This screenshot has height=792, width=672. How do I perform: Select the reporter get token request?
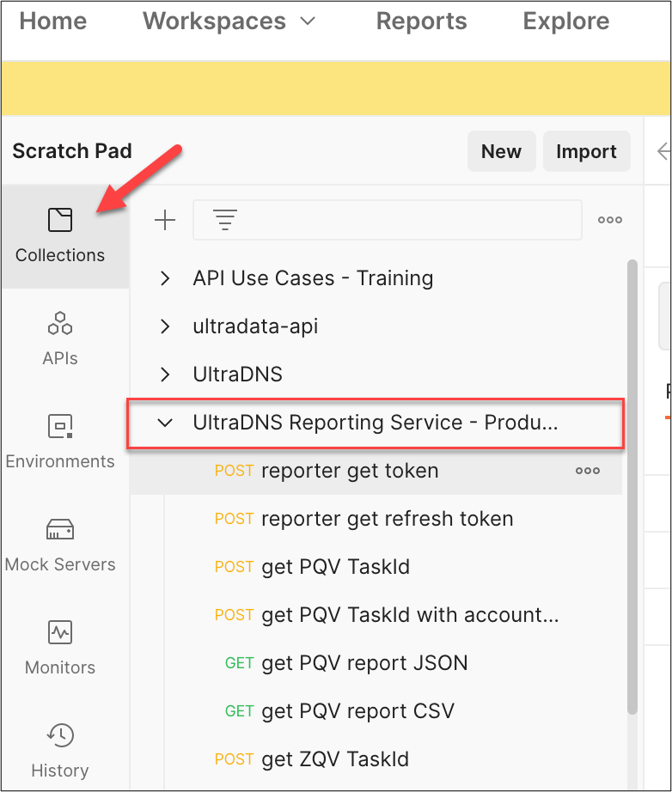pos(376,471)
